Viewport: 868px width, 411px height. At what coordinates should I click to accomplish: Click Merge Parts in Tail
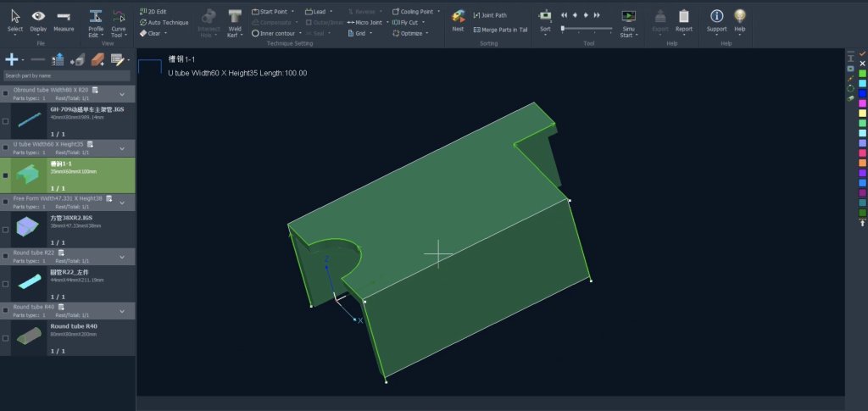click(500, 30)
